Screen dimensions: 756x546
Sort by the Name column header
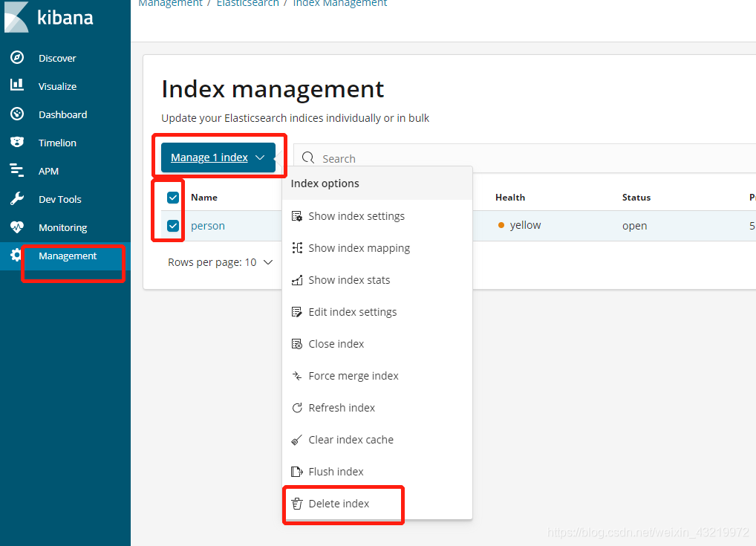pyautogui.click(x=204, y=198)
